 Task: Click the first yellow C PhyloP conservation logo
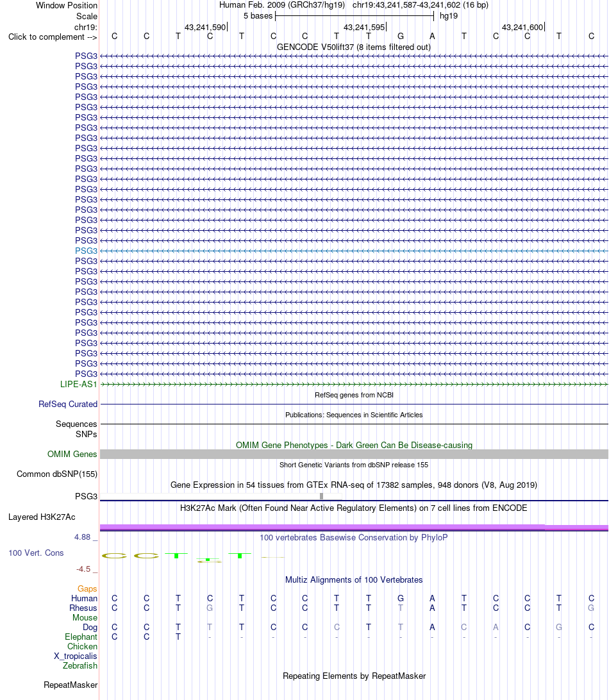[114, 556]
